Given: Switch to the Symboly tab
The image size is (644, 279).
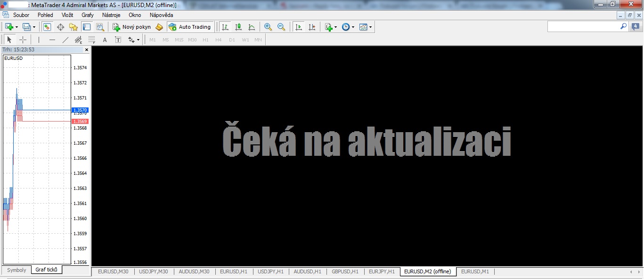Looking at the screenshot, I should [x=16, y=270].
